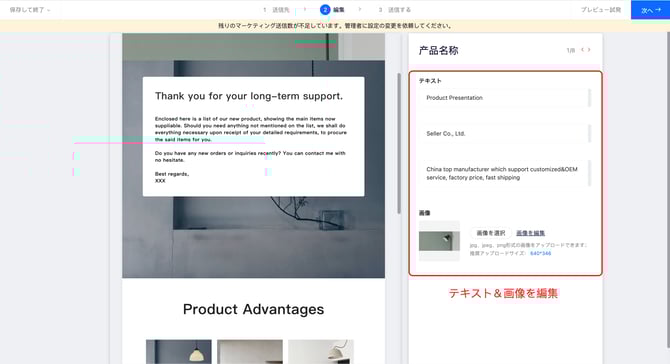Jump to step 3 送信する
This screenshot has height=364, width=670.
pyautogui.click(x=394, y=10)
